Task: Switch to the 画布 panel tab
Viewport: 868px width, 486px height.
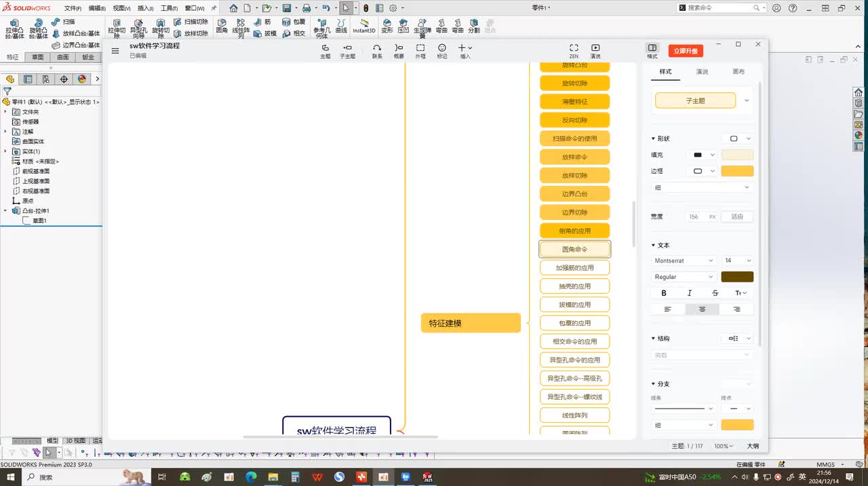Action: [x=738, y=71]
